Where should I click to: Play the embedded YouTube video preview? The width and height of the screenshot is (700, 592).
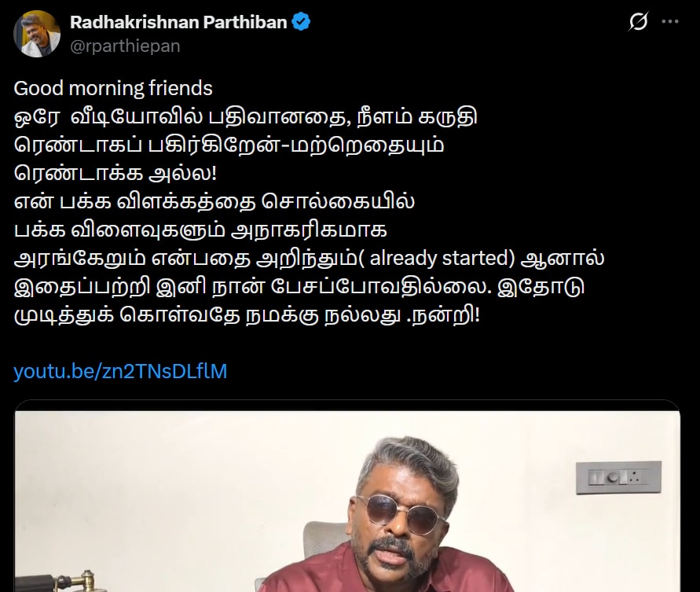(347, 502)
